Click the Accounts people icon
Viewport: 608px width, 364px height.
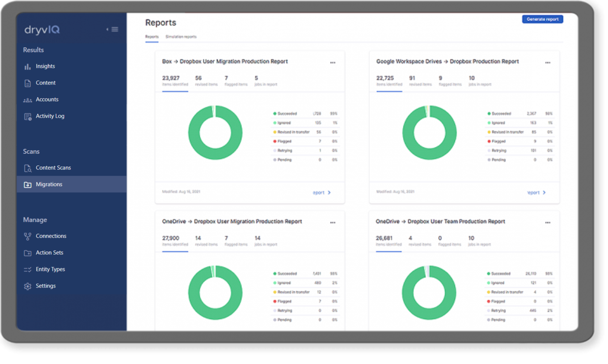pos(28,100)
